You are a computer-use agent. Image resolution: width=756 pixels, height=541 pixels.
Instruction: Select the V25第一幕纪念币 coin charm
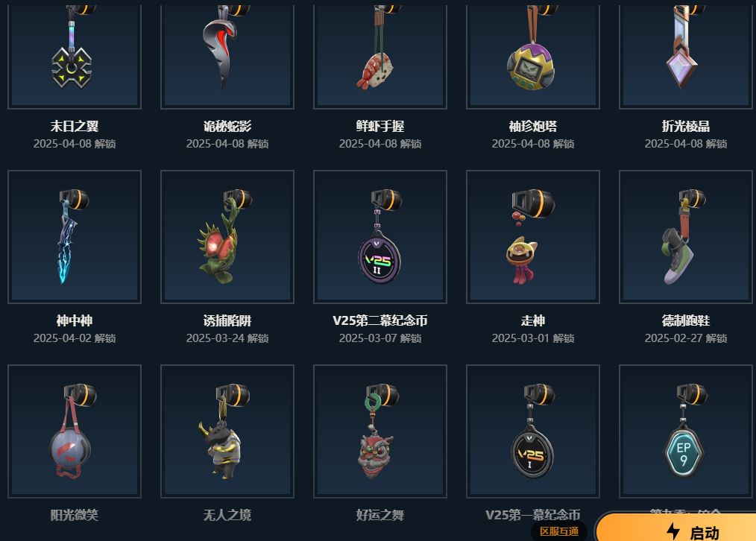tap(533, 431)
